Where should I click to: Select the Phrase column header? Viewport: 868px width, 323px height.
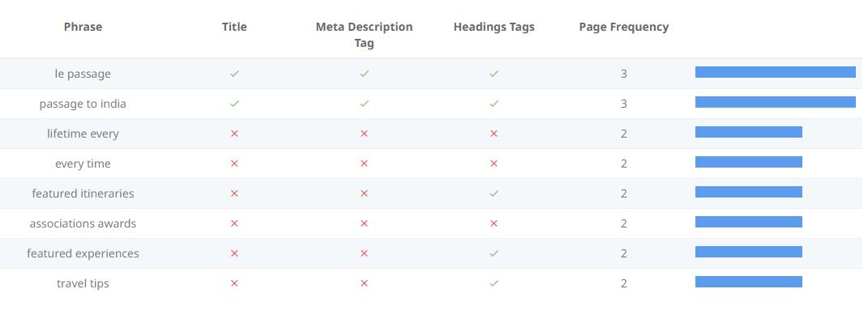pyautogui.click(x=83, y=27)
